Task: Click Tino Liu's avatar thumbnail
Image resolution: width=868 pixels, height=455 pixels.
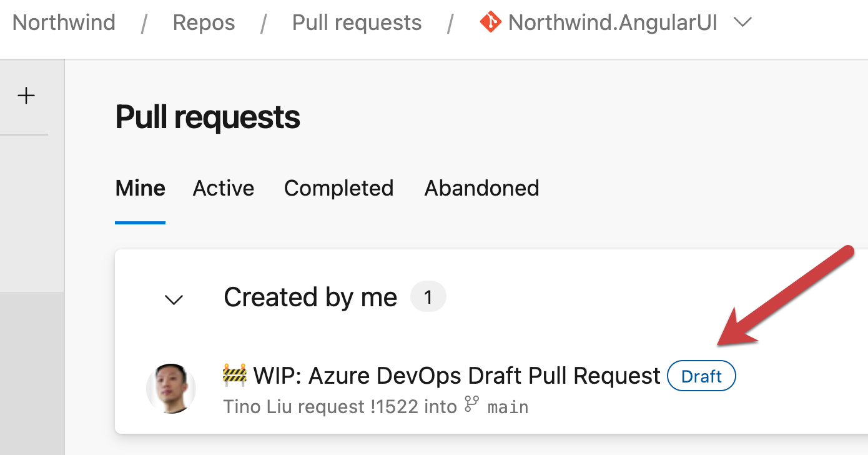Action: click(x=171, y=389)
